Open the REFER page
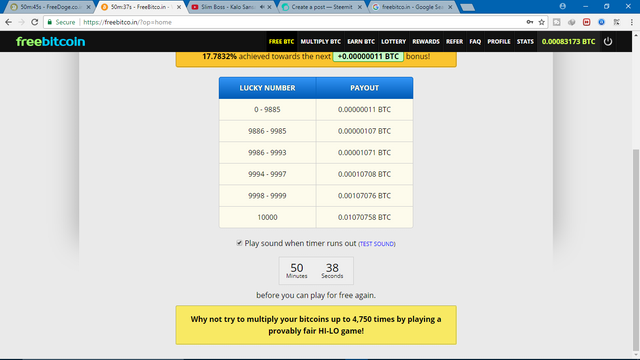 tap(454, 41)
